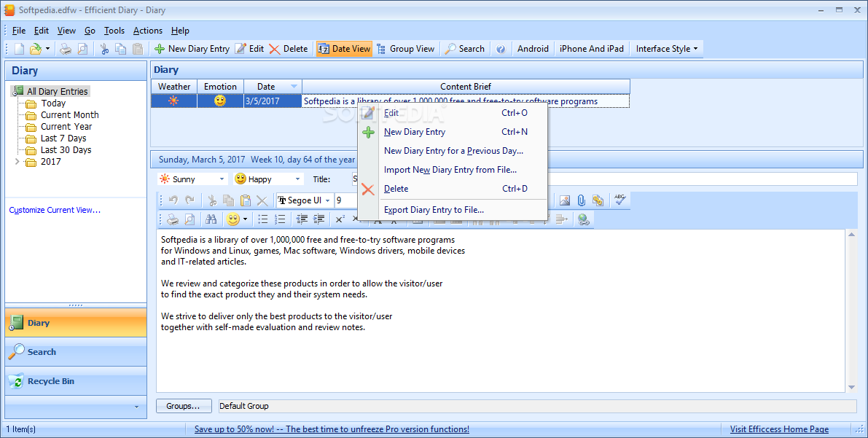The width and height of the screenshot is (868, 438).
Task: Open the dropdown arrow beside the Open folder icon
Action: [x=47, y=49]
